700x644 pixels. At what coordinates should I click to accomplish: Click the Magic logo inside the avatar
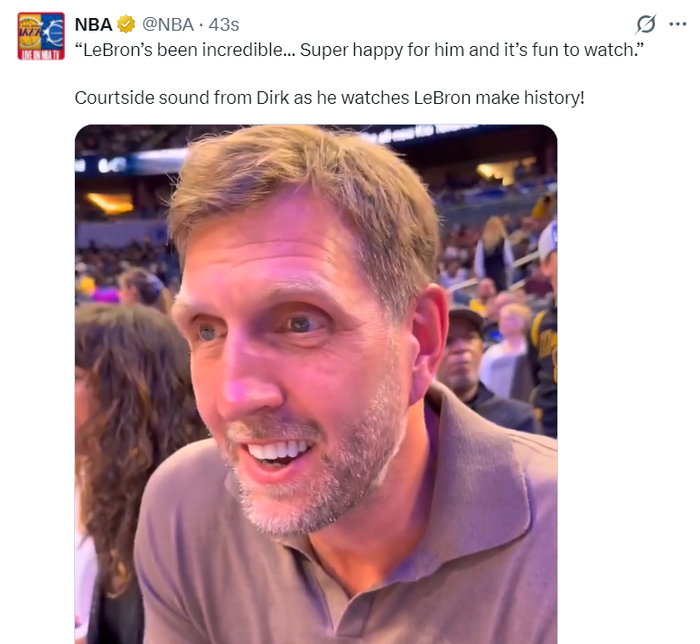click(53, 34)
